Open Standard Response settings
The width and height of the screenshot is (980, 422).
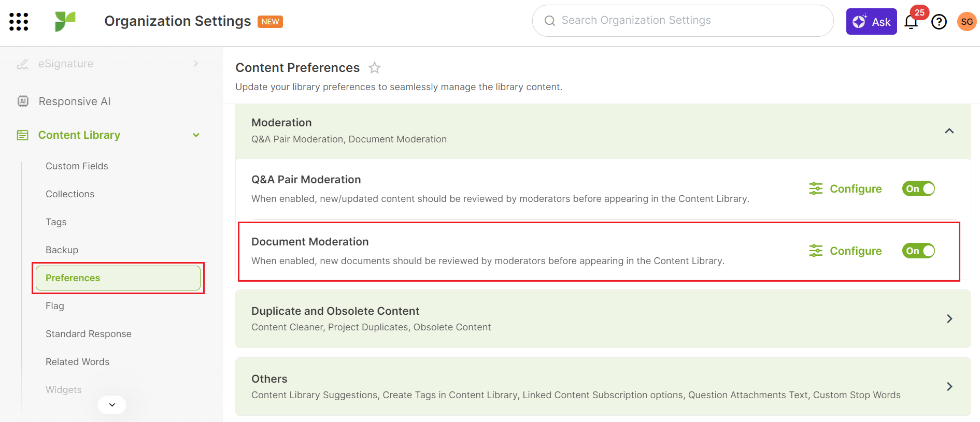[x=89, y=334]
